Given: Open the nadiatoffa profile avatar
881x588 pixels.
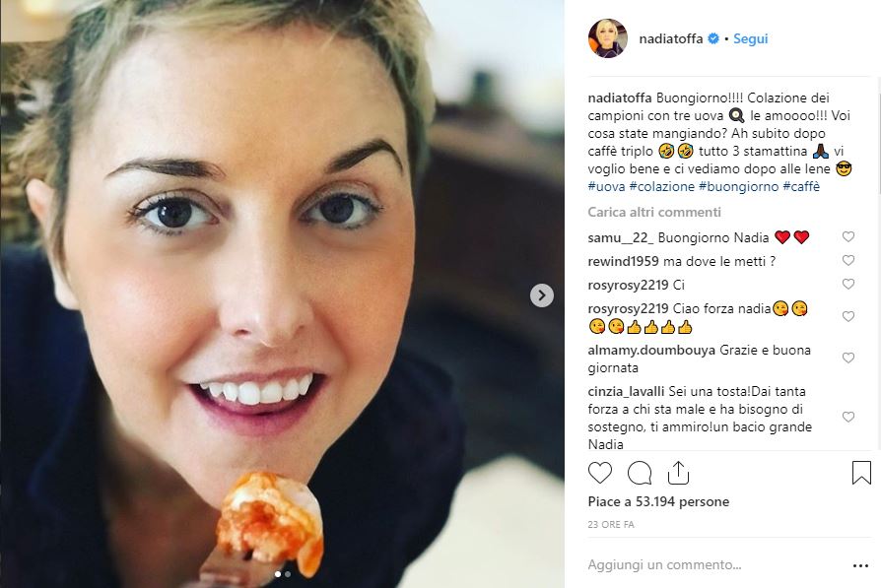Looking at the screenshot, I should tap(606, 39).
